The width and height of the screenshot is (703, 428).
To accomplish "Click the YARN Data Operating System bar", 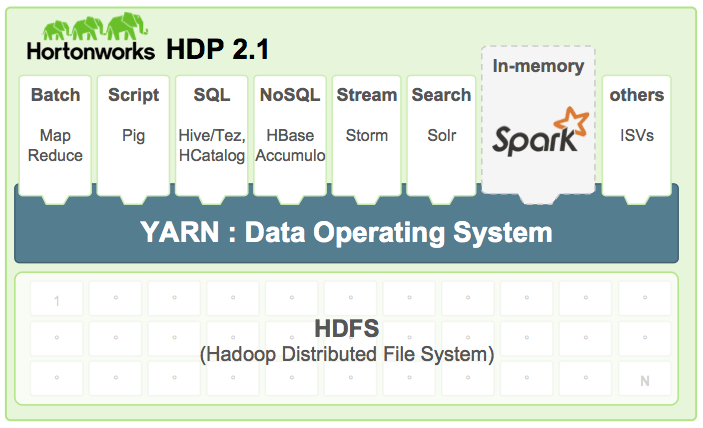I will [345, 233].
